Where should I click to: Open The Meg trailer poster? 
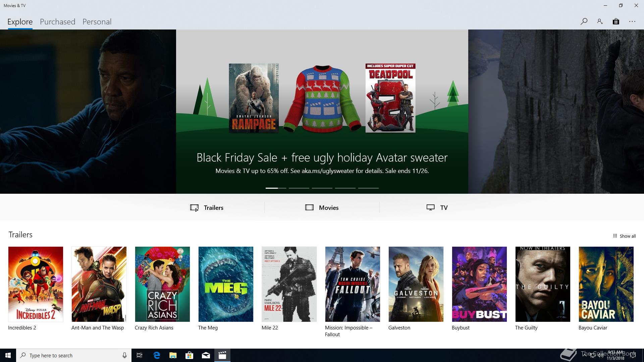click(x=226, y=284)
